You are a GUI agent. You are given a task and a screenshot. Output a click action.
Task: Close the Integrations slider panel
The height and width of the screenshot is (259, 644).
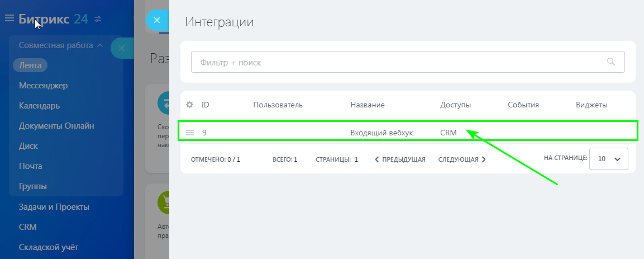[157, 20]
